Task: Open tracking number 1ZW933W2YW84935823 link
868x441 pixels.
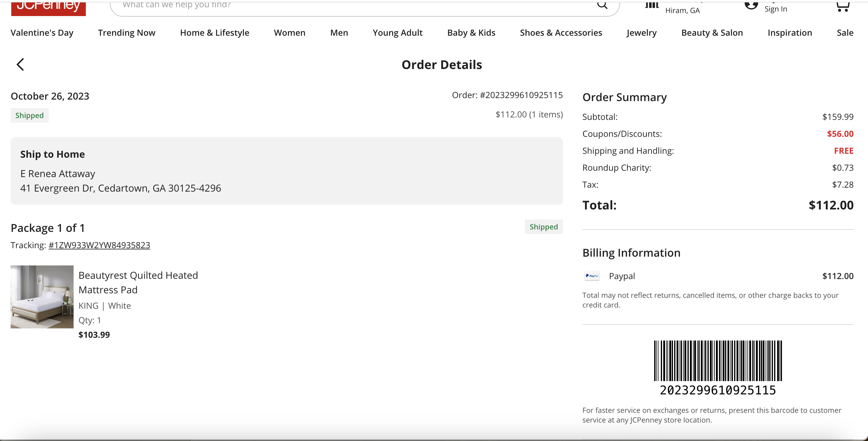Action: (99, 245)
